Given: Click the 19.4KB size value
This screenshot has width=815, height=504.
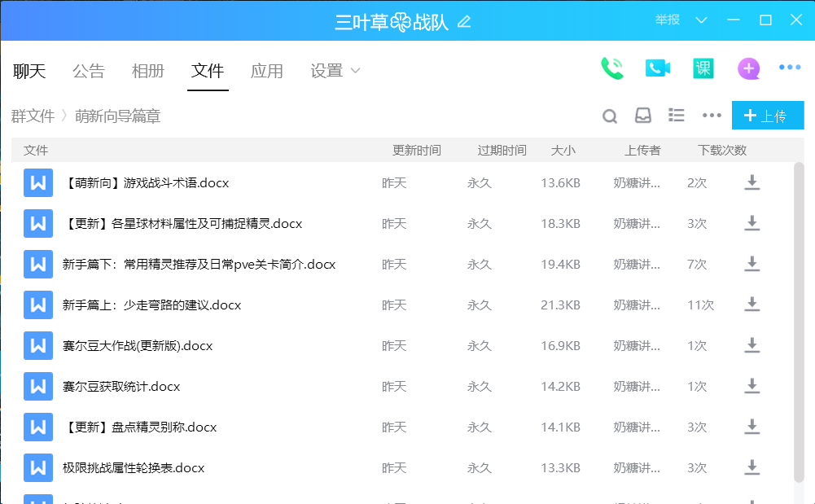Looking at the screenshot, I should pos(560,265).
